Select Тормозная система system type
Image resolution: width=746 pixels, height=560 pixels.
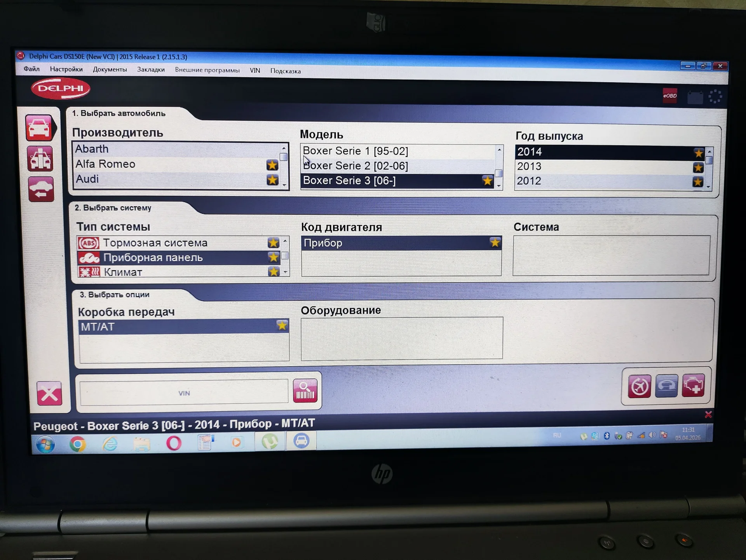tap(178, 243)
